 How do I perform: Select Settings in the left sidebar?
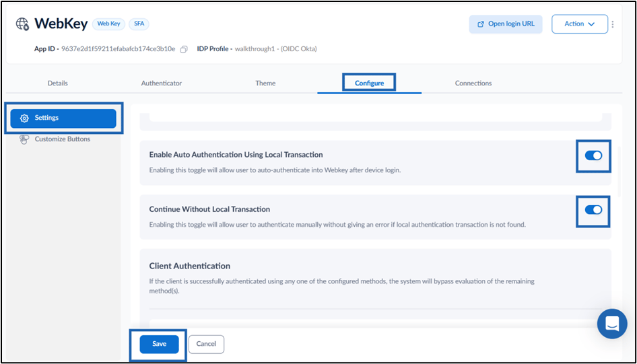pos(63,118)
